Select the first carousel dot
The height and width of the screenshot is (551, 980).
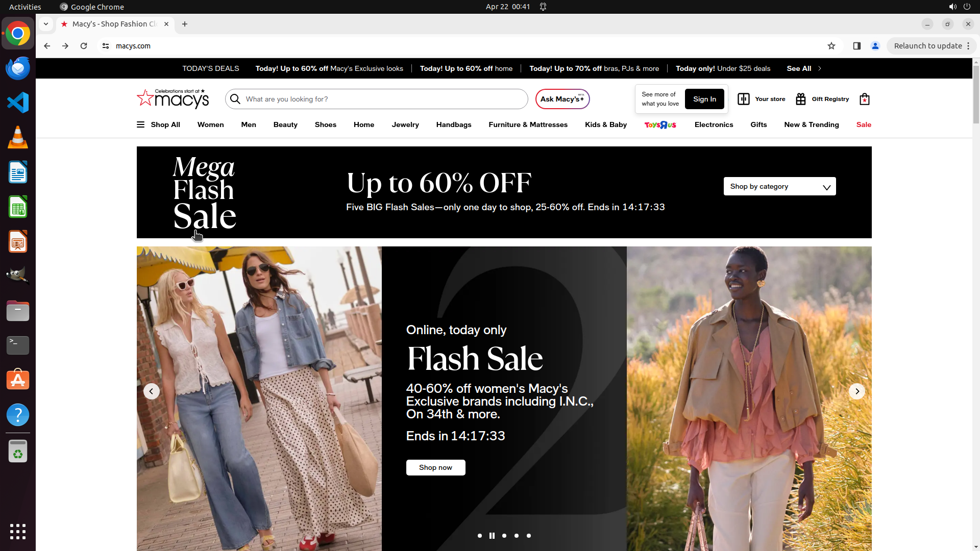pos(479,536)
